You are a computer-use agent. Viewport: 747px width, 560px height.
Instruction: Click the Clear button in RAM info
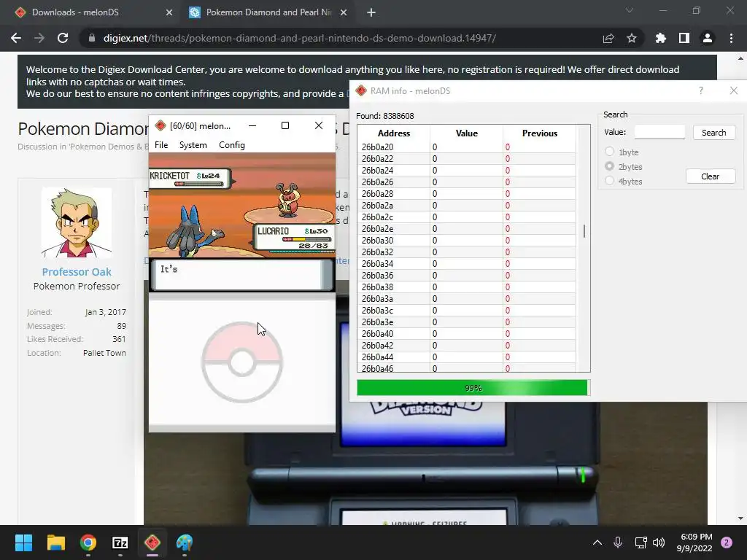point(711,176)
